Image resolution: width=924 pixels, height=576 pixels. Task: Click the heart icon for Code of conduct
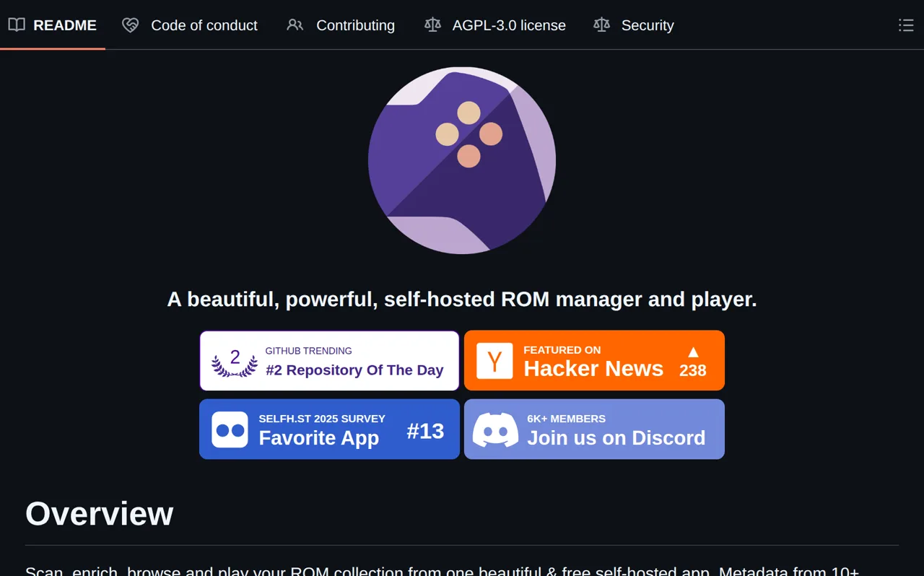click(x=131, y=25)
